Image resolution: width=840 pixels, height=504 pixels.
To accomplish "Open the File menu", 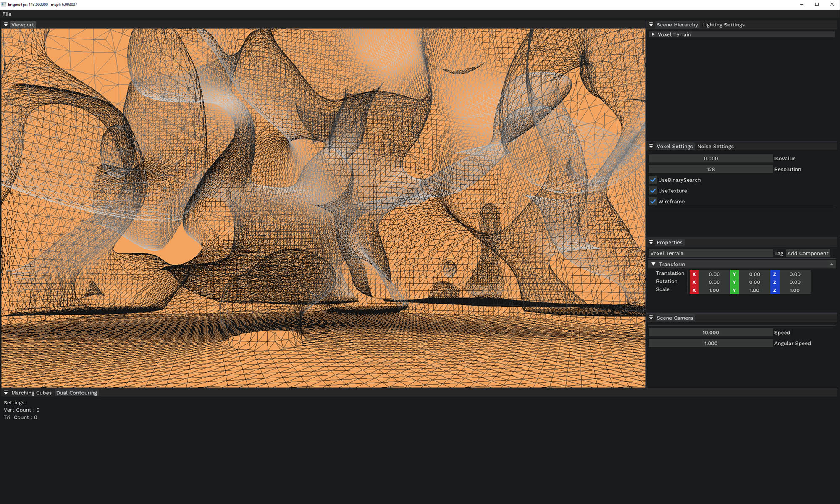I will pos(7,14).
